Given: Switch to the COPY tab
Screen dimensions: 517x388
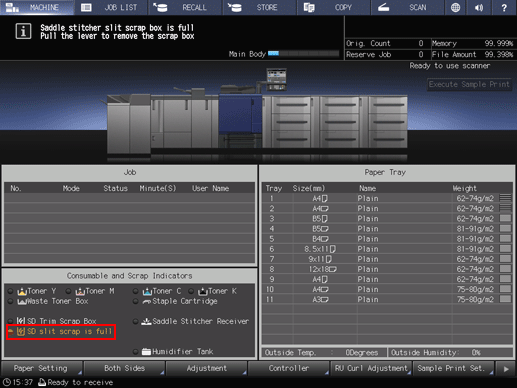Looking at the screenshot, I should [x=334, y=7].
